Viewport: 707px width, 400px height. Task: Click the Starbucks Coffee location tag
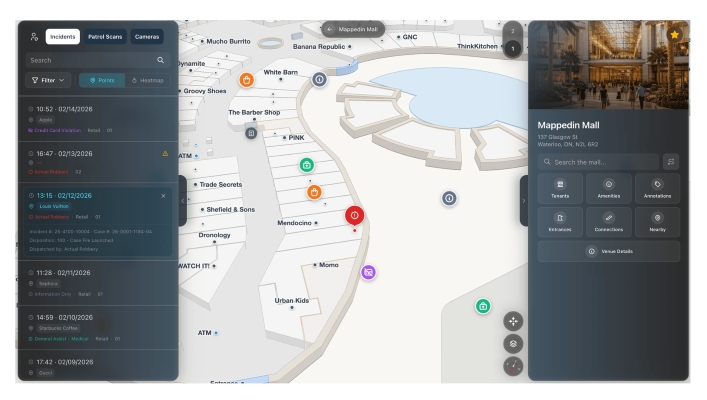[58, 328]
